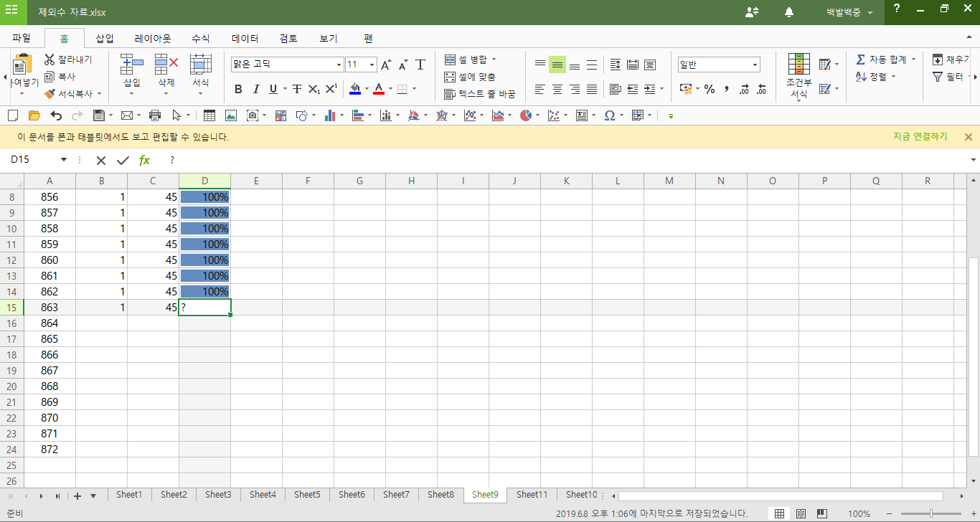Image resolution: width=980 pixels, height=522 pixels.
Task: Expand the font size dropdown
Action: pos(372,65)
